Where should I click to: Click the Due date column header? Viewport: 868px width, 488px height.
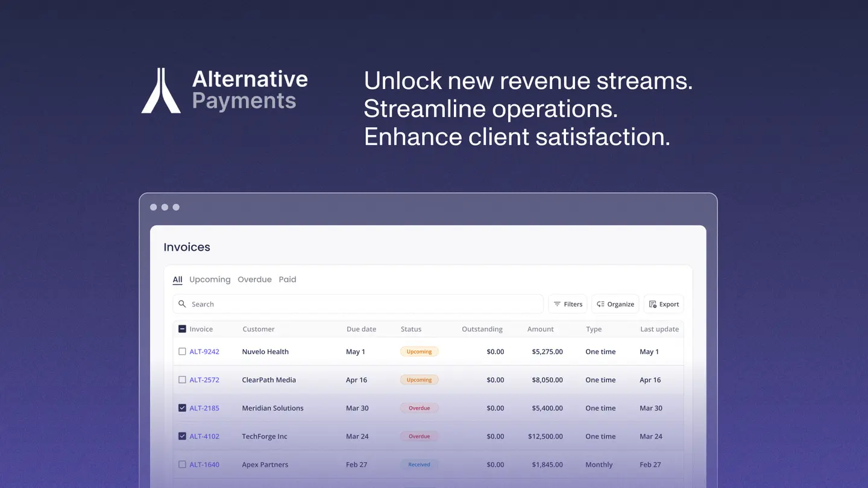(361, 330)
